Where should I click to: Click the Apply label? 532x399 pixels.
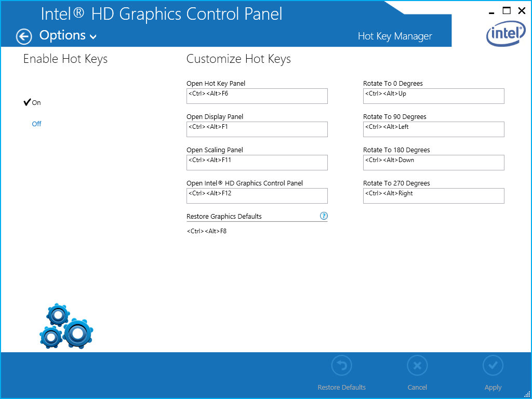tap(493, 388)
